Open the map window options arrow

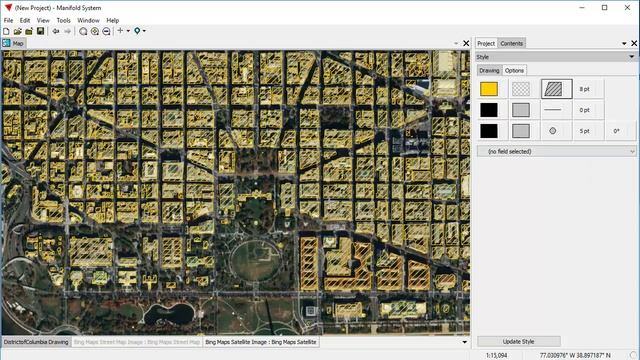[456, 43]
